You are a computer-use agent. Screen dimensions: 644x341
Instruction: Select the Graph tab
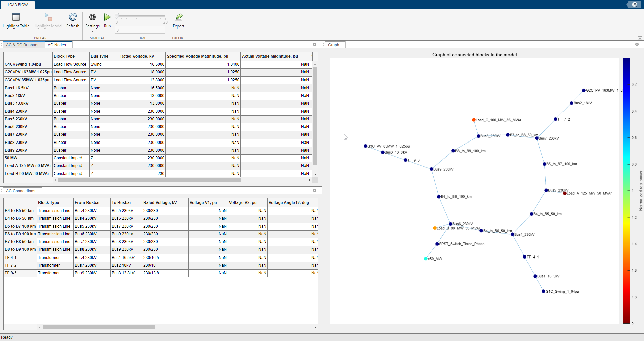click(x=334, y=45)
